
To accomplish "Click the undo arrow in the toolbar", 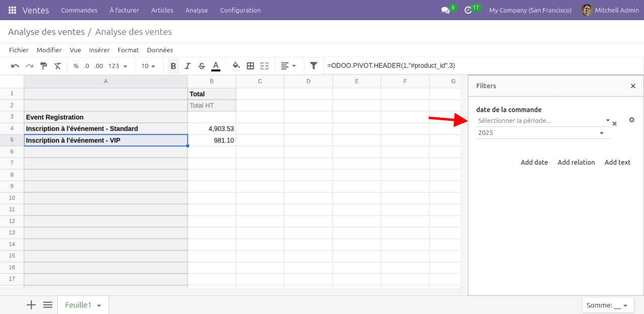I will 15,66.
